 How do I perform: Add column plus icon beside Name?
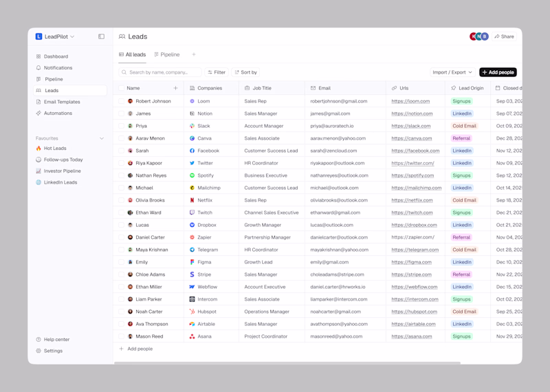point(176,88)
